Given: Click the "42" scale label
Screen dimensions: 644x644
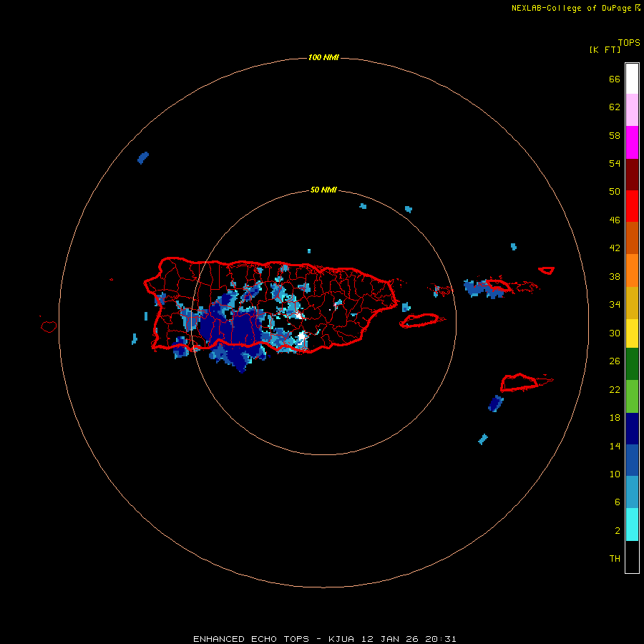Looking at the screenshot, I should point(615,248).
